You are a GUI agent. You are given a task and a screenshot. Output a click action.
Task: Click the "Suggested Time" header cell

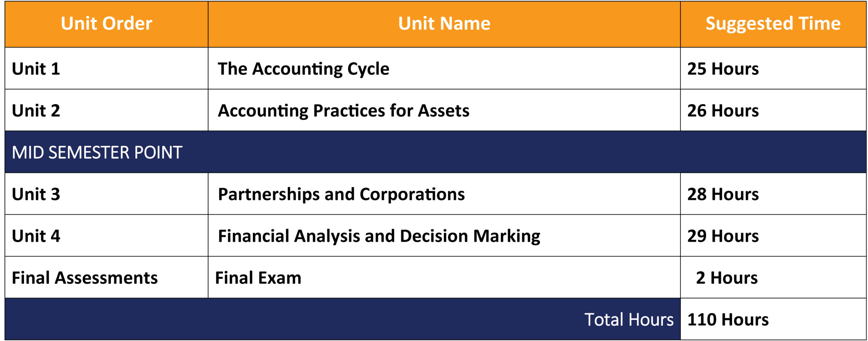tap(773, 24)
